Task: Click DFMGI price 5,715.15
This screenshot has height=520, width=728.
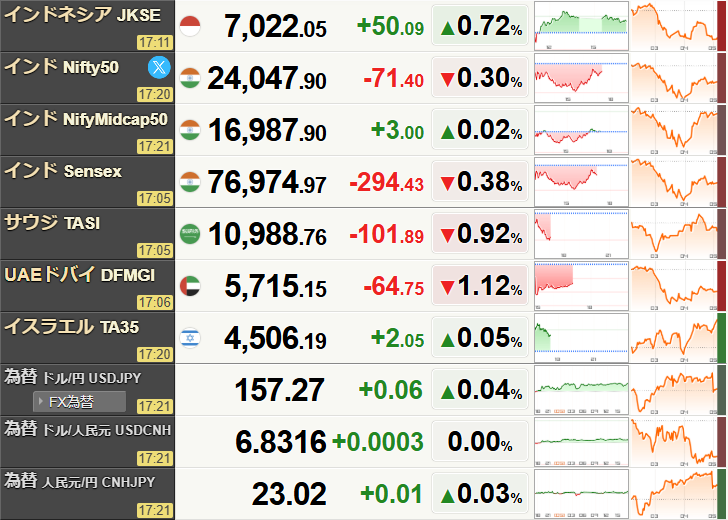Action: tap(275, 286)
